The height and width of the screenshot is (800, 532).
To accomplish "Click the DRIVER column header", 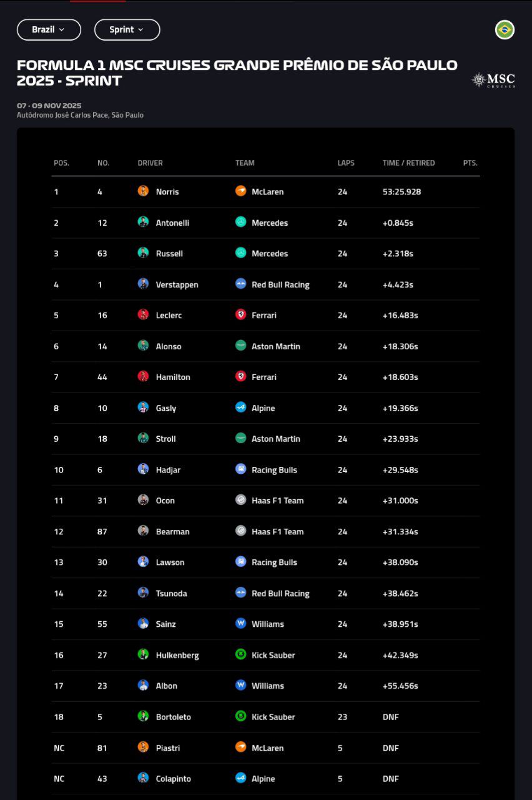I will pyautogui.click(x=150, y=163).
